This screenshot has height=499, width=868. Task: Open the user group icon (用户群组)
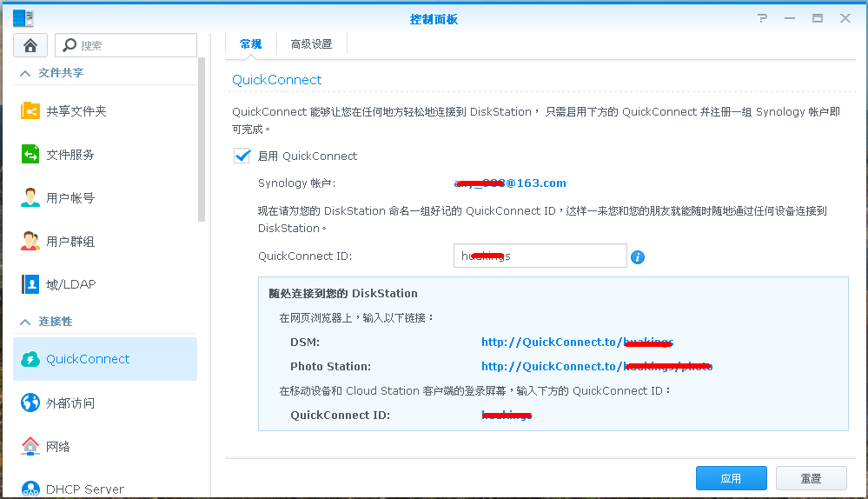[x=30, y=241]
